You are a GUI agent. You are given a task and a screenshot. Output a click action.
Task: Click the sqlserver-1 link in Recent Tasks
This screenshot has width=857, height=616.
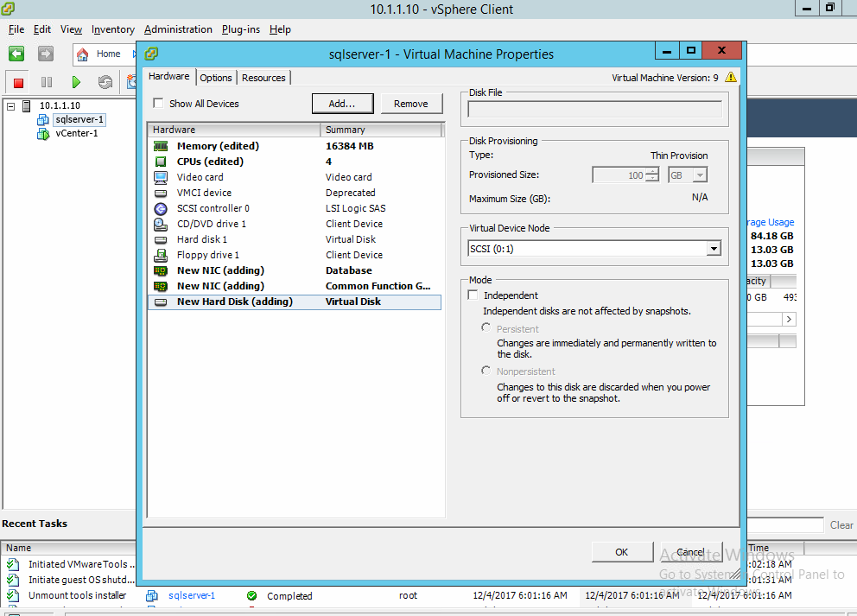click(x=192, y=596)
